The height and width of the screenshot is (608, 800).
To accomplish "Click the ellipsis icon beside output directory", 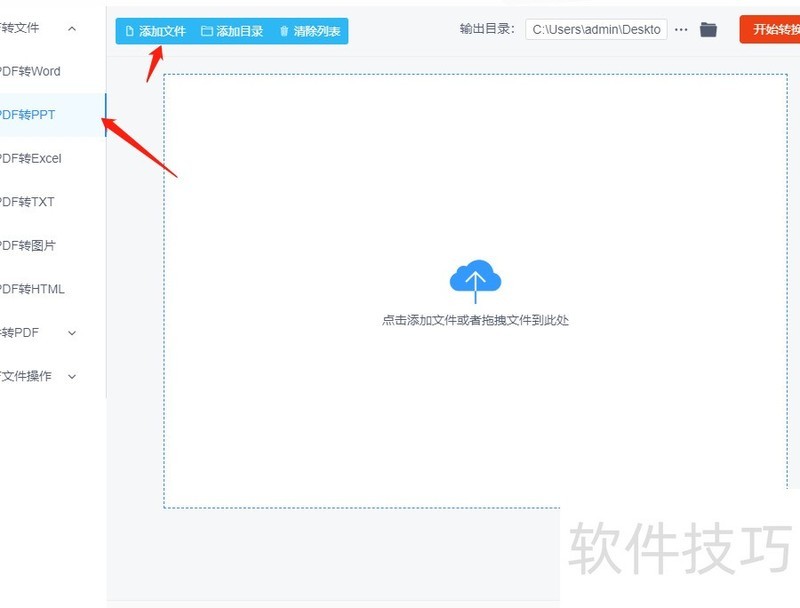I will (682, 29).
